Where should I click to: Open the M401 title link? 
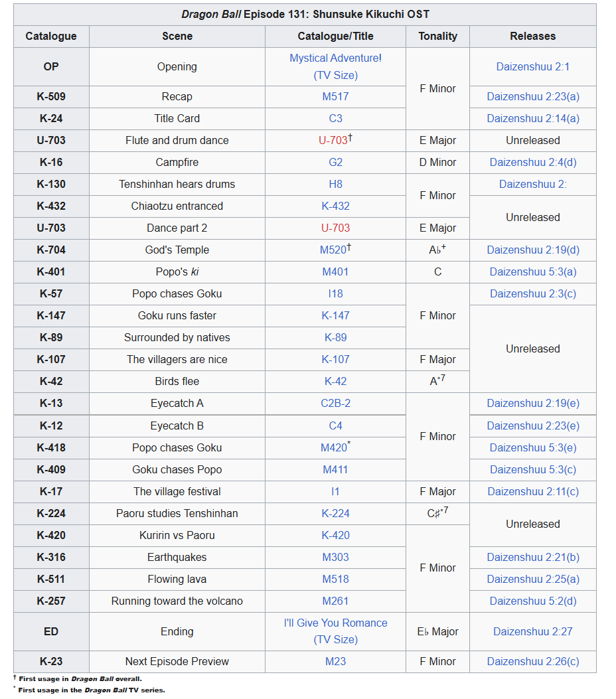335,272
